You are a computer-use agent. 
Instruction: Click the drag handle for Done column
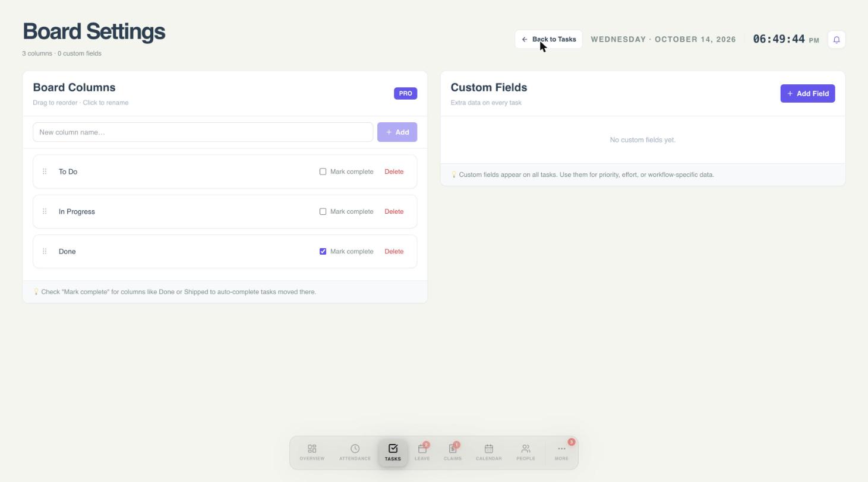(x=45, y=251)
